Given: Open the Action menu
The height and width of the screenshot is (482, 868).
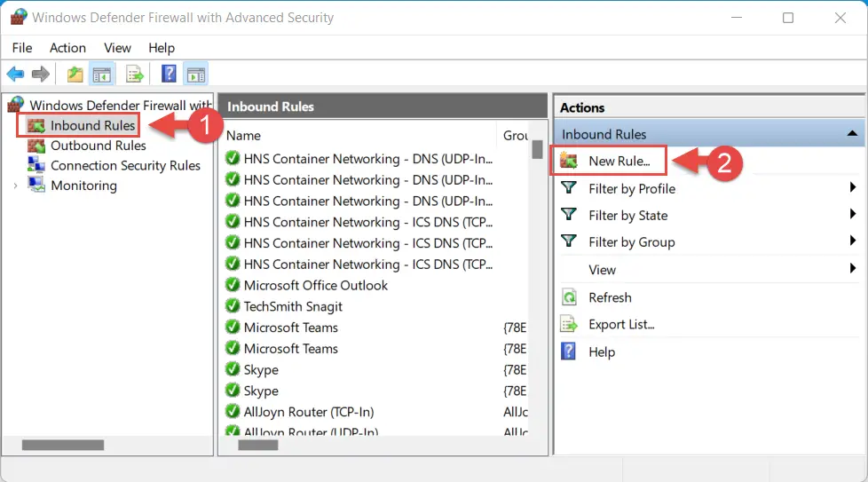Looking at the screenshot, I should pyautogui.click(x=67, y=48).
